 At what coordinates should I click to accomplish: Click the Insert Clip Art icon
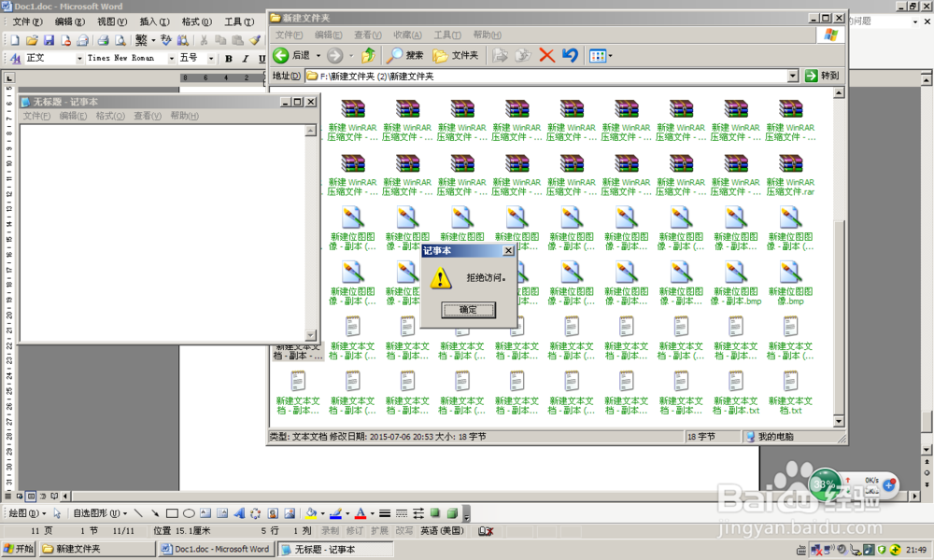tap(273, 513)
